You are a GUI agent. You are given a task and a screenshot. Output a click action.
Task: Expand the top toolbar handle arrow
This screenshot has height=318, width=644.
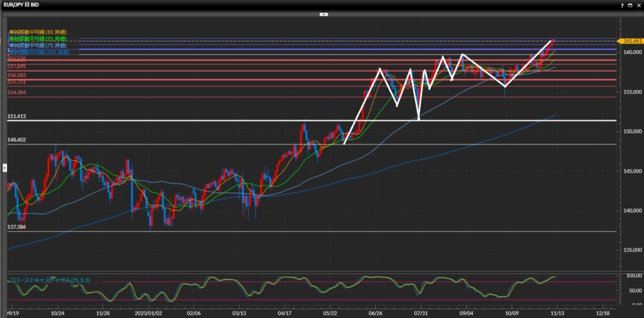click(x=323, y=13)
